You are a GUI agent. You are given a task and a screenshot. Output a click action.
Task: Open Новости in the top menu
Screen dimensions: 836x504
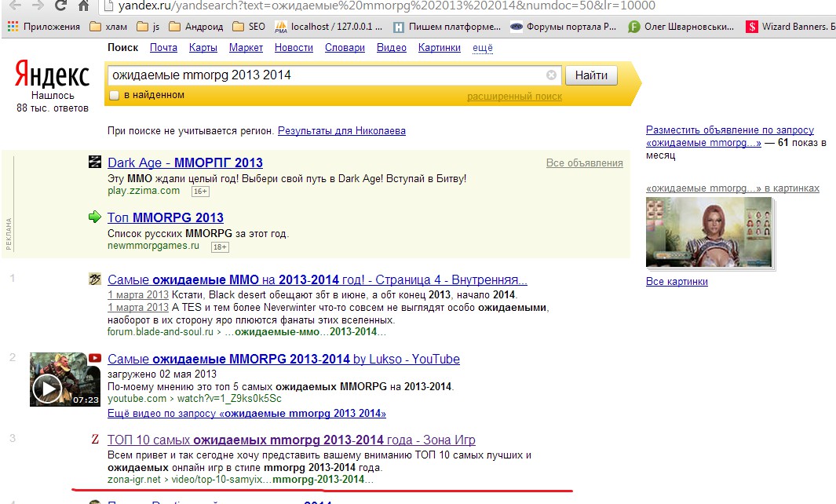point(294,47)
